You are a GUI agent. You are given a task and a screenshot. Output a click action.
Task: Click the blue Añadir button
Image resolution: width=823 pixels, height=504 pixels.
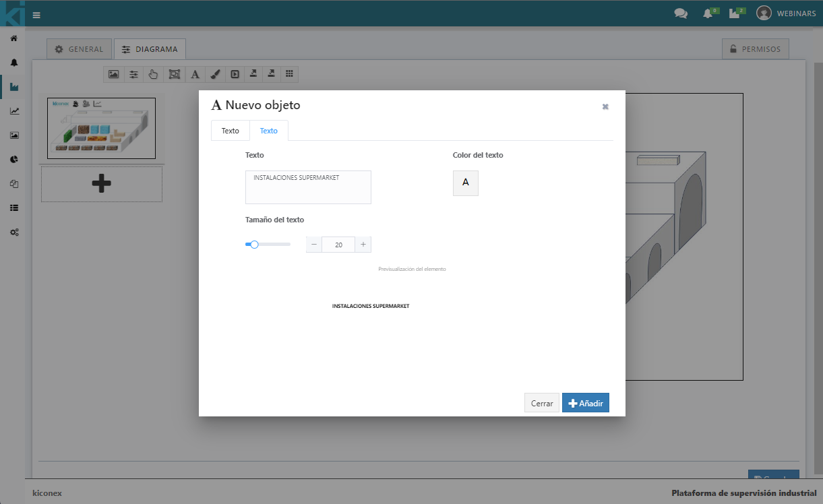585,403
